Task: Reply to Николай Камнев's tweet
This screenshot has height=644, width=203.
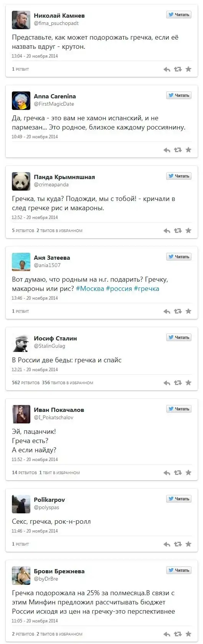Action: coord(167,69)
